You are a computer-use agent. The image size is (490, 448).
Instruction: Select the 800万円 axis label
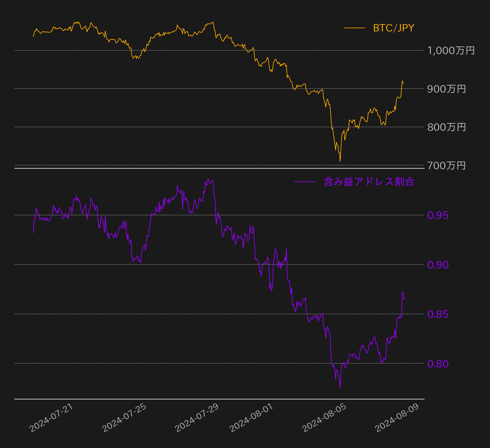click(x=446, y=127)
